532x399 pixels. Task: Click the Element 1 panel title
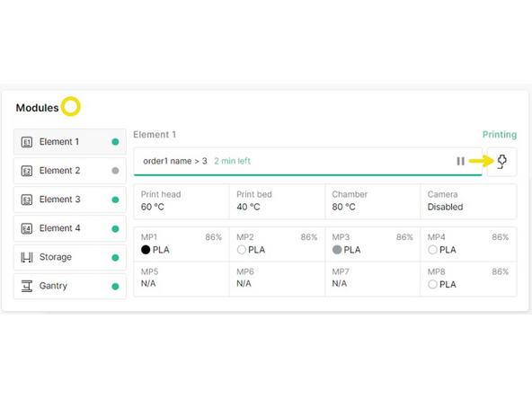(155, 135)
